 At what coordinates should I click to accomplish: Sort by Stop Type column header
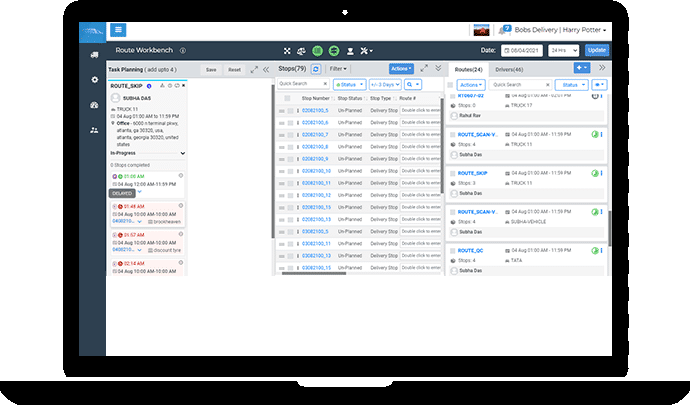pyautogui.click(x=380, y=99)
